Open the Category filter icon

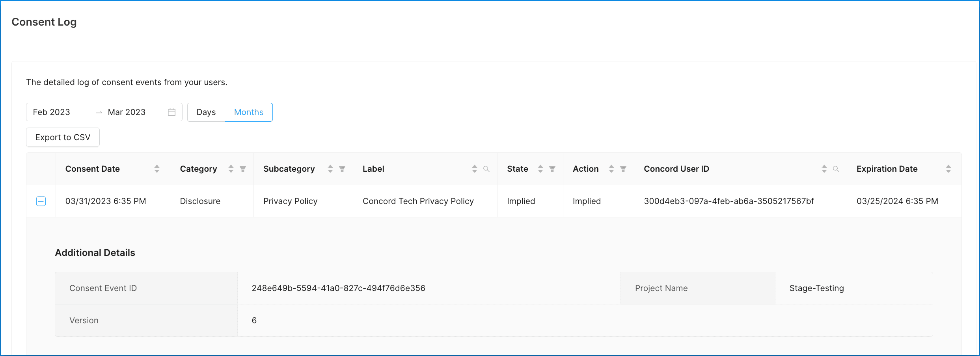(243, 169)
